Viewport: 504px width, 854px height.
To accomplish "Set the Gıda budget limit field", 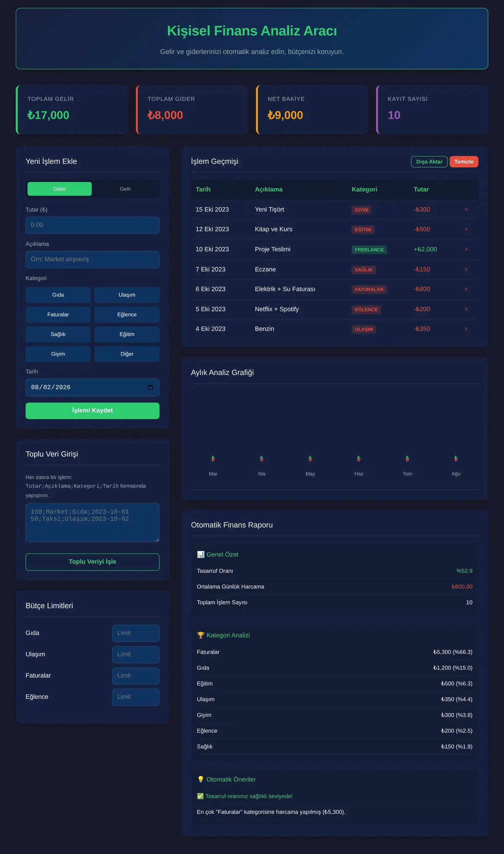I will (136, 633).
